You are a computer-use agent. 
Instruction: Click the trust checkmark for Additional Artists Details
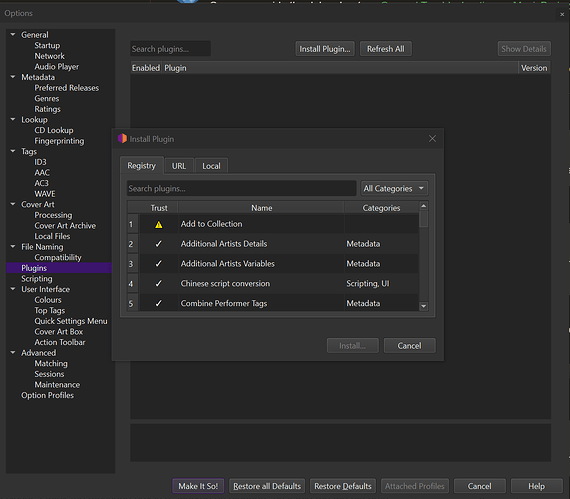pyautogui.click(x=158, y=244)
